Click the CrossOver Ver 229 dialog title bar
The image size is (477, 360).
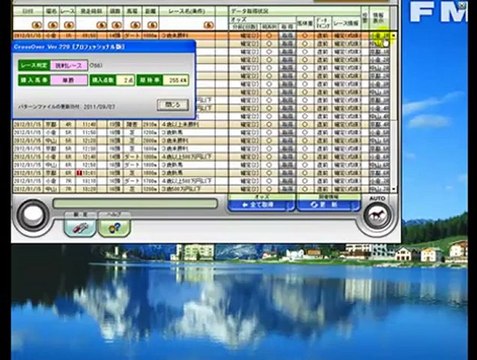(103, 47)
